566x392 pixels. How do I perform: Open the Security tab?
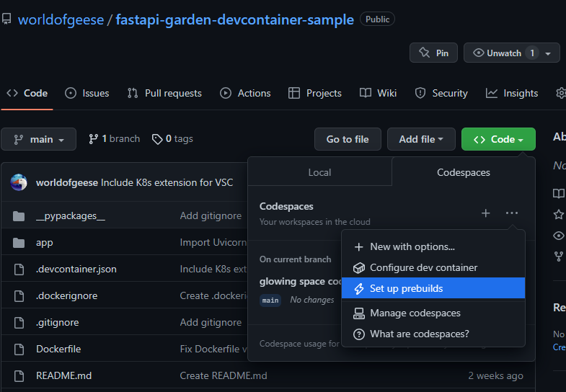coord(441,93)
